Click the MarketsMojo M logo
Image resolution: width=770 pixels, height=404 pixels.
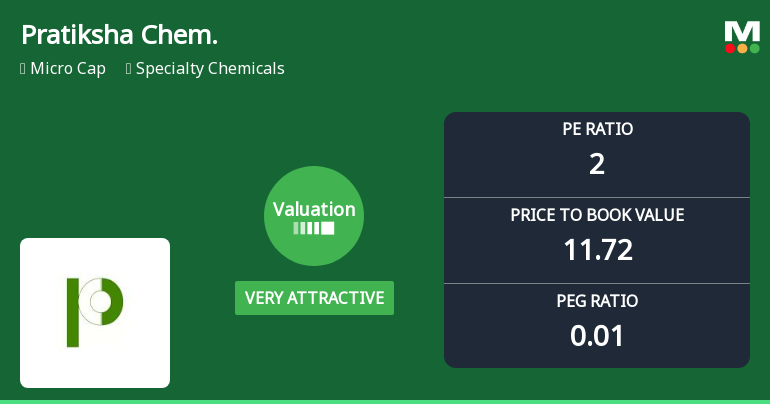tap(742, 37)
